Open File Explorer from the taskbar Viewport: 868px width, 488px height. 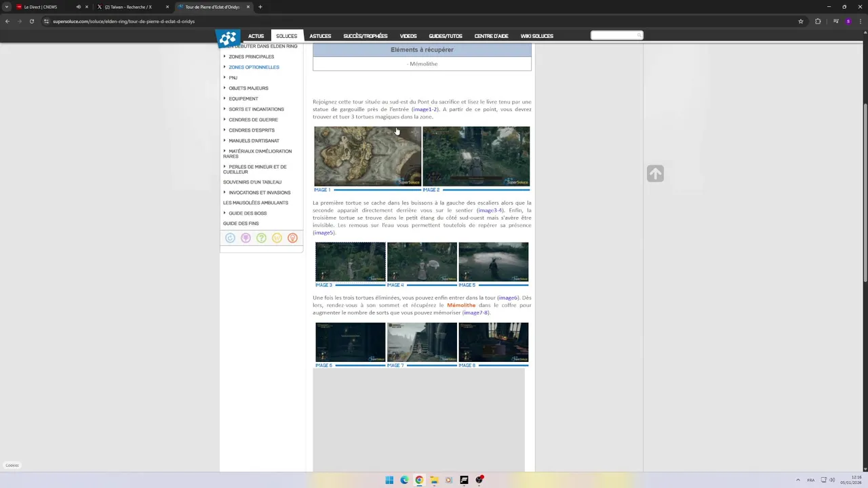coord(434,480)
